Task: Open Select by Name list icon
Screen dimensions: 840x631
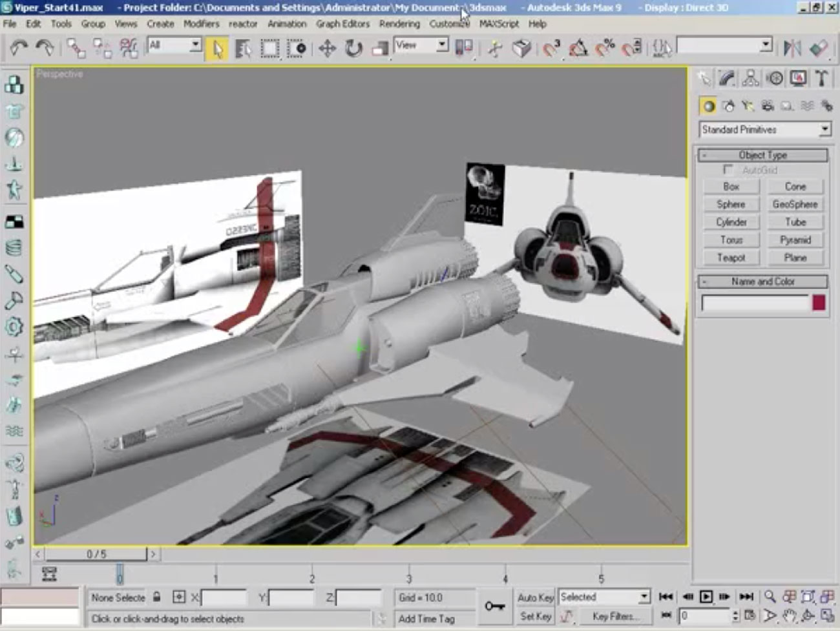Action: click(243, 48)
